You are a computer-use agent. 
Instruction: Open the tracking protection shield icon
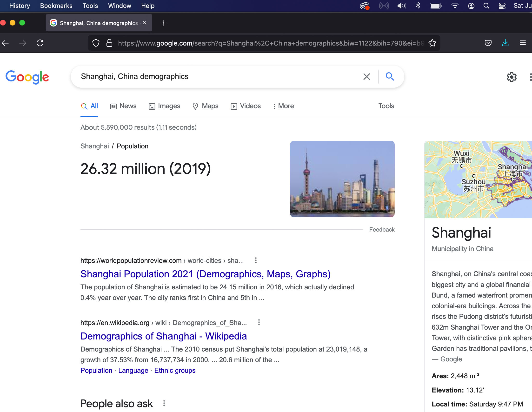[96, 43]
